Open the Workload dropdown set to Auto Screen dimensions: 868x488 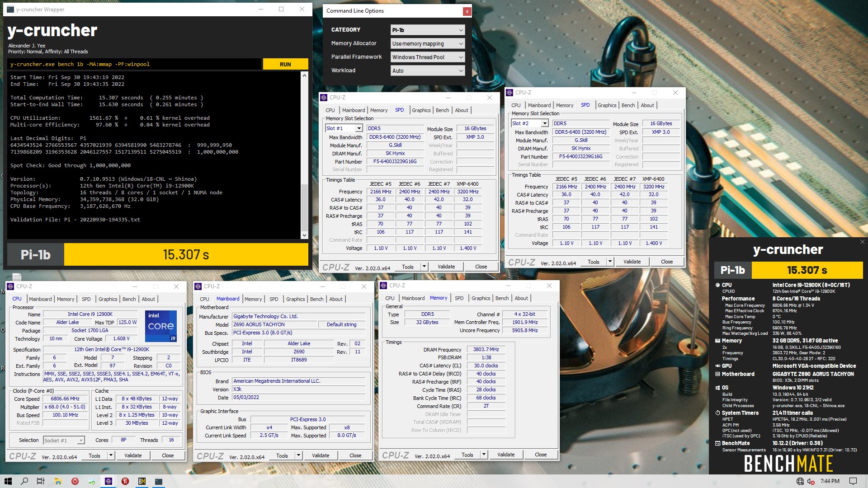point(427,70)
